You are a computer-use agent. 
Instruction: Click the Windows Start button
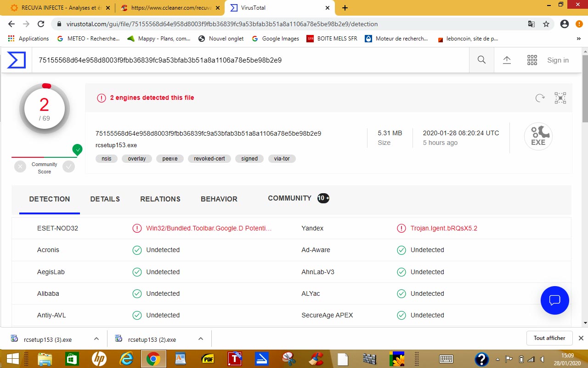(x=12, y=359)
